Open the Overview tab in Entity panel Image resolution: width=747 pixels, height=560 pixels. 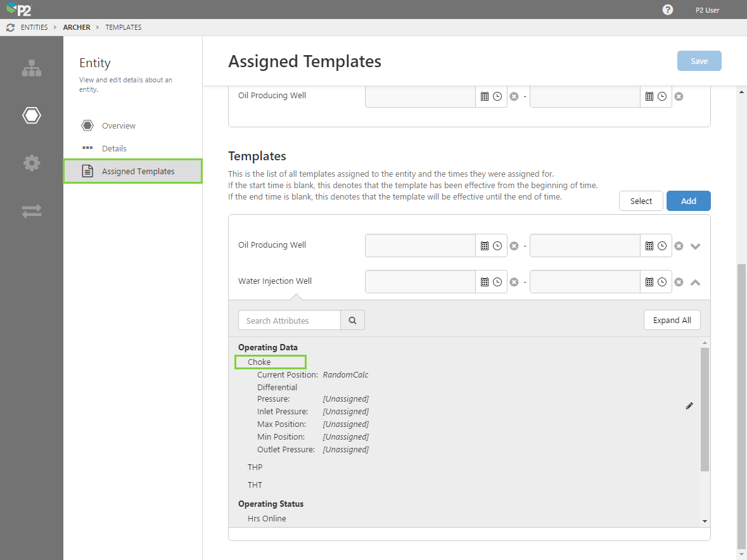tap(118, 125)
